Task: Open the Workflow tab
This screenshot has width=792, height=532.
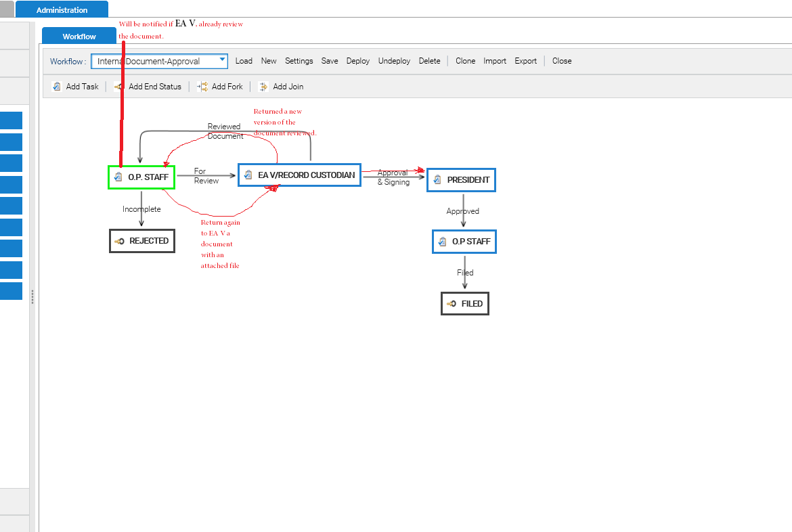Action: (79, 36)
